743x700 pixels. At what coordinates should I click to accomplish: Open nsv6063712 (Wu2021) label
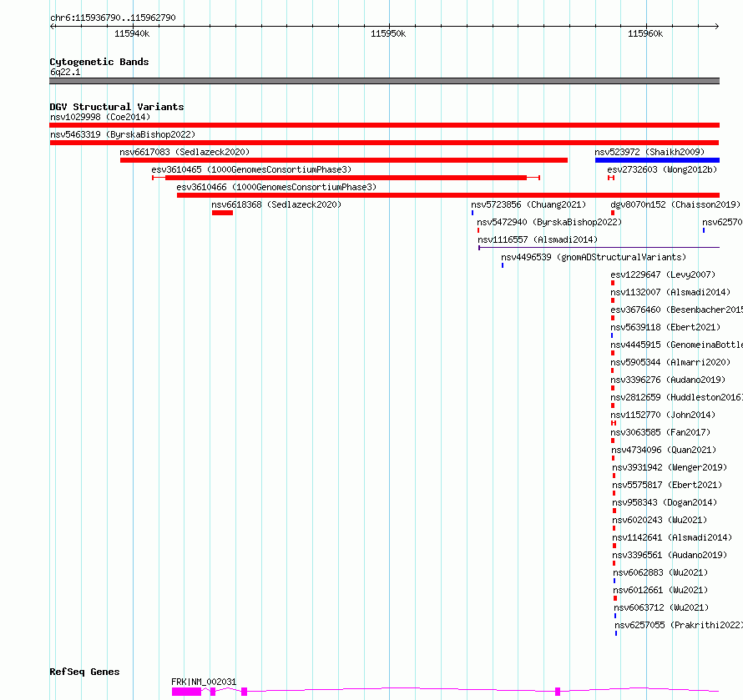click(661, 607)
